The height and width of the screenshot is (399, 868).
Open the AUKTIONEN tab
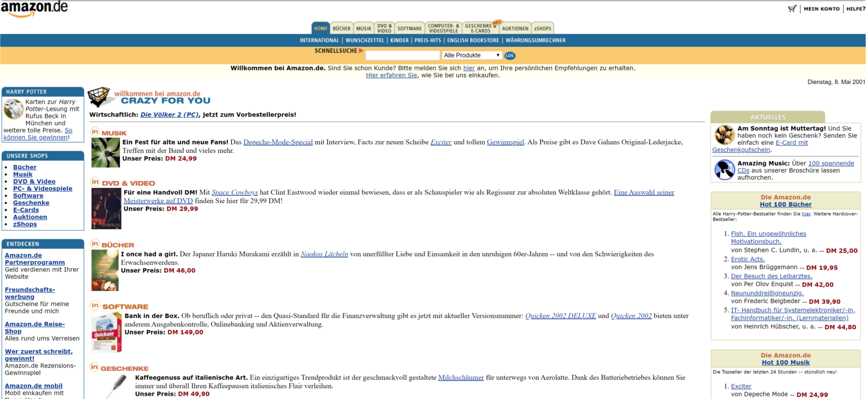coord(515,28)
